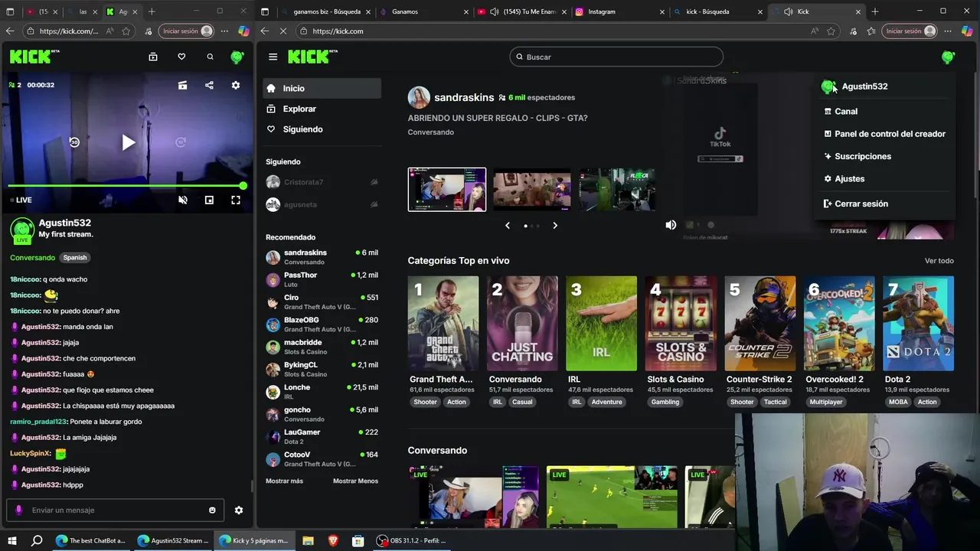This screenshot has width=980, height=551.
Task: Open Cristorata7 in following list
Action: [x=322, y=182]
